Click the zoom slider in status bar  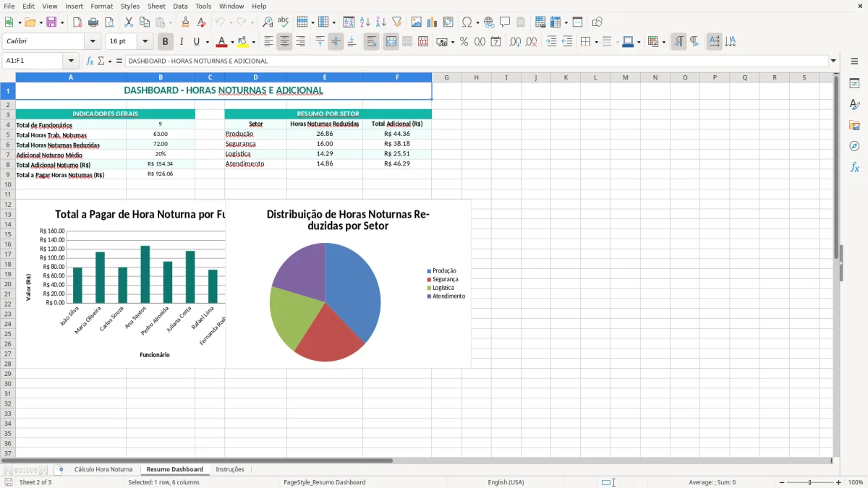point(809,482)
